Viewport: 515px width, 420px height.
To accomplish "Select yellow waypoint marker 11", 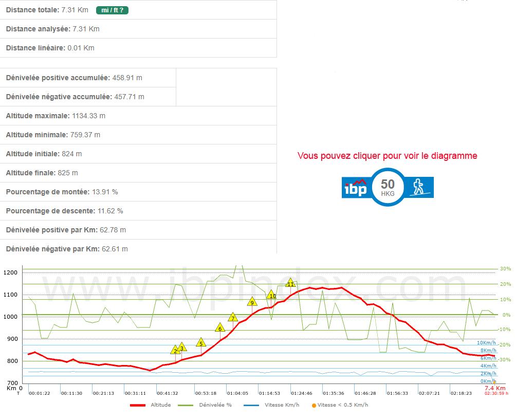I will (x=290, y=283).
